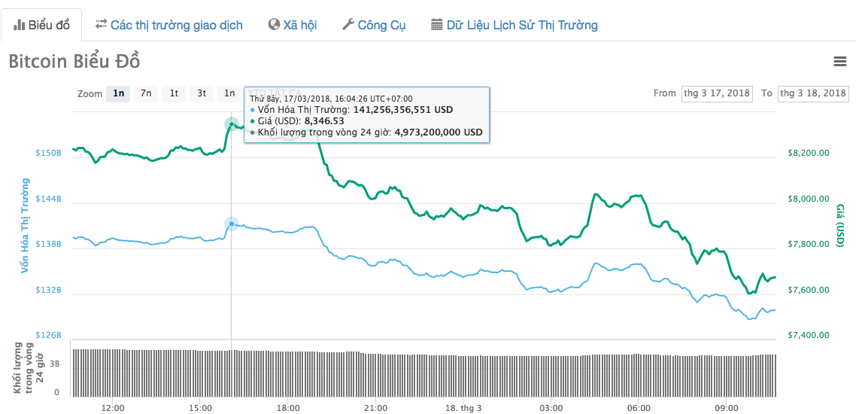Click the 18:00 time axis label
Image resolution: width=868 pixels, height=414 pixels.
tap(288, 407)
